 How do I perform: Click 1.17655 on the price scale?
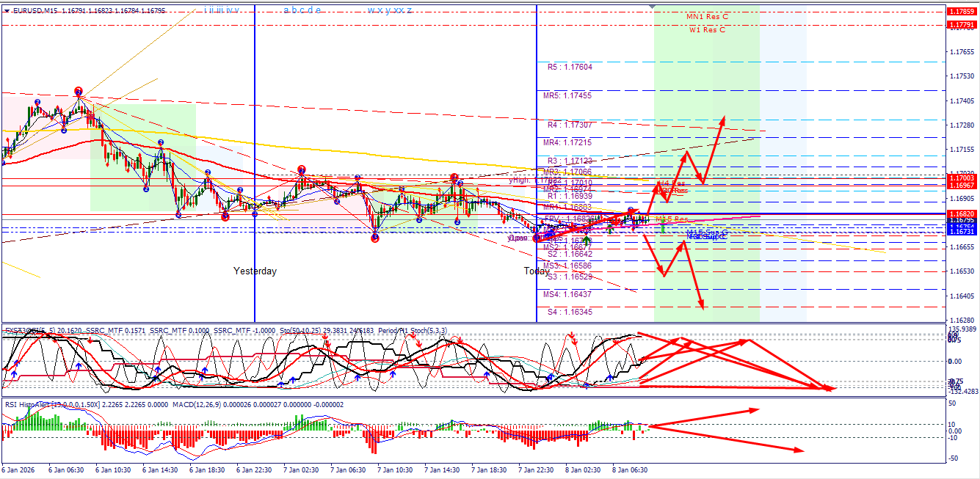point(962,52)
